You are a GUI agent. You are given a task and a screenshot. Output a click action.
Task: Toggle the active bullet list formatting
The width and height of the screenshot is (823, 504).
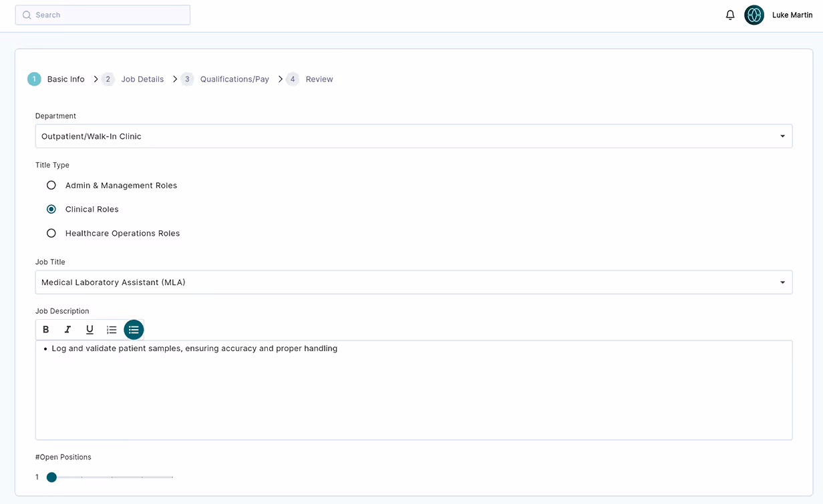coord(134,329)
